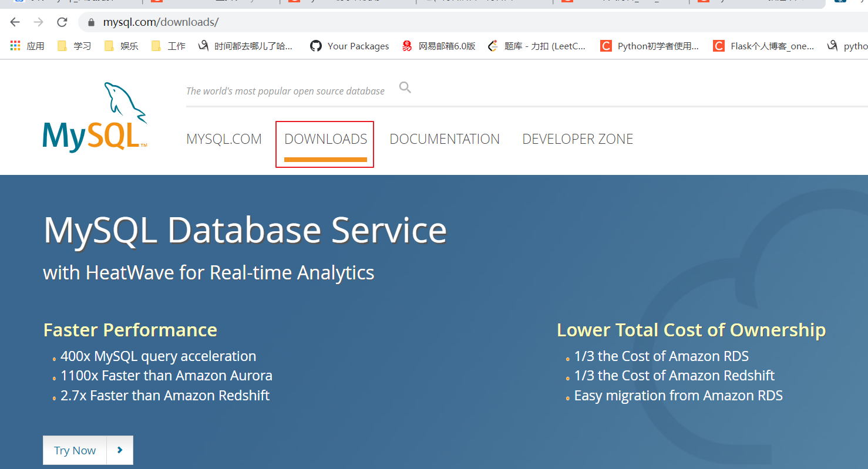Click '1100x Faster than Amazon Aurora'
The image size is (868, 469).
coord(166,376)
